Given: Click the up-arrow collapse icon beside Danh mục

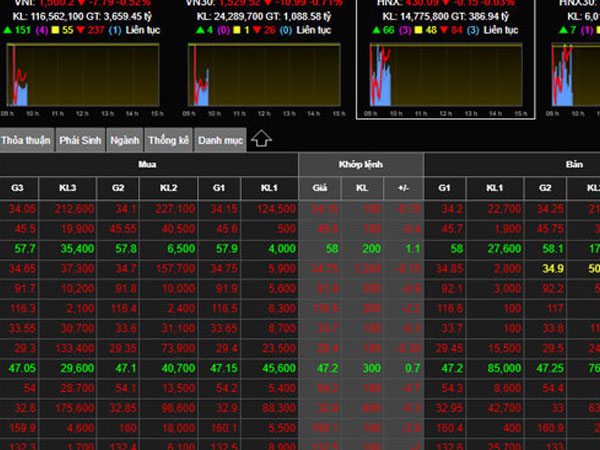Looking at the screenshot, I should click(x=261, y=139).
